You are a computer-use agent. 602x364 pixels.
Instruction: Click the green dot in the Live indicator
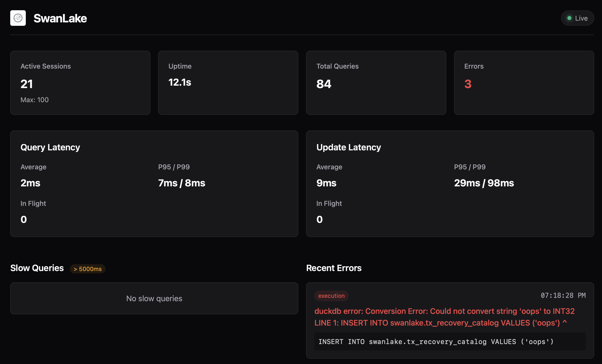569,18
